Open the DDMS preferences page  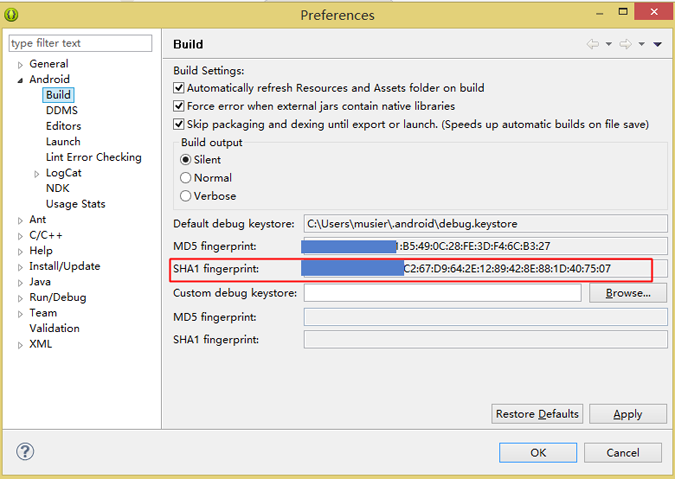click(61, 110)
